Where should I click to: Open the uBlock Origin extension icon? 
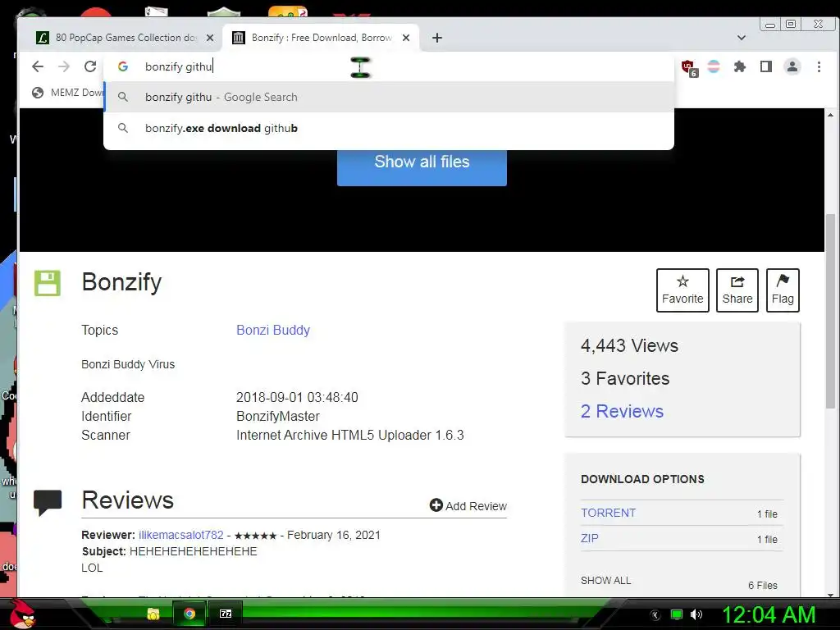689,68
